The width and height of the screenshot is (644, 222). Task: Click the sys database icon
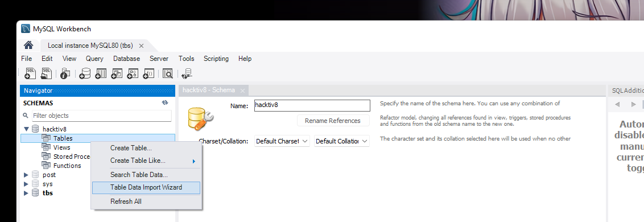point(35,184)
